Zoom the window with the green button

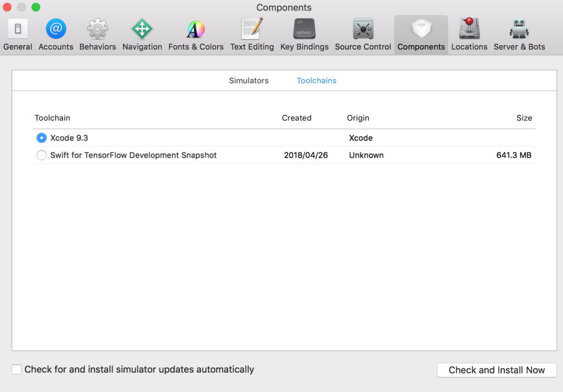click(x=36, y=7)
